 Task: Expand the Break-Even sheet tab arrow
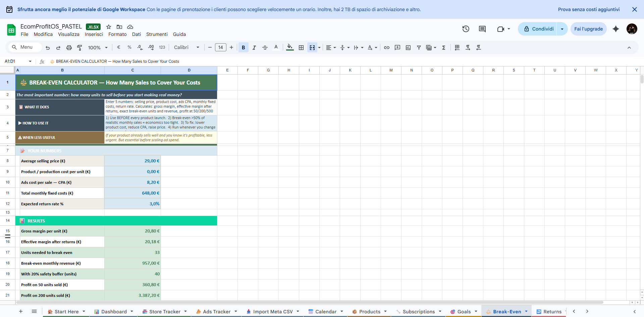(526, 312)
